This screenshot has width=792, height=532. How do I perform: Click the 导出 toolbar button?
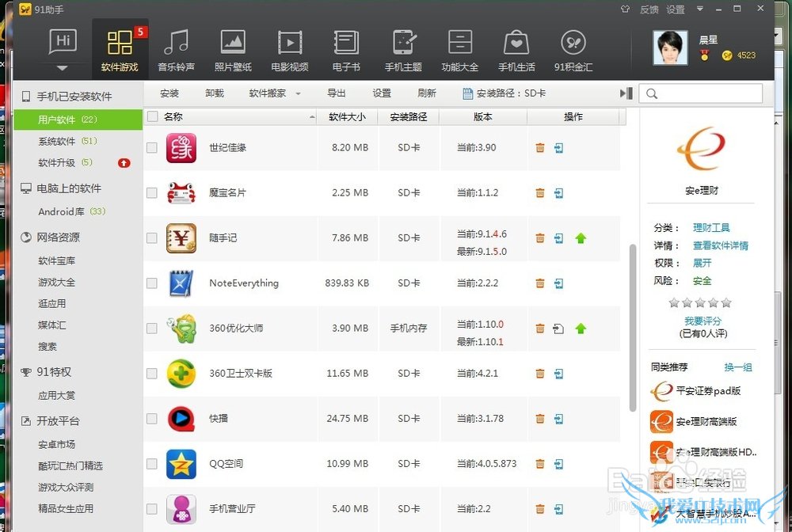[337, 93]
